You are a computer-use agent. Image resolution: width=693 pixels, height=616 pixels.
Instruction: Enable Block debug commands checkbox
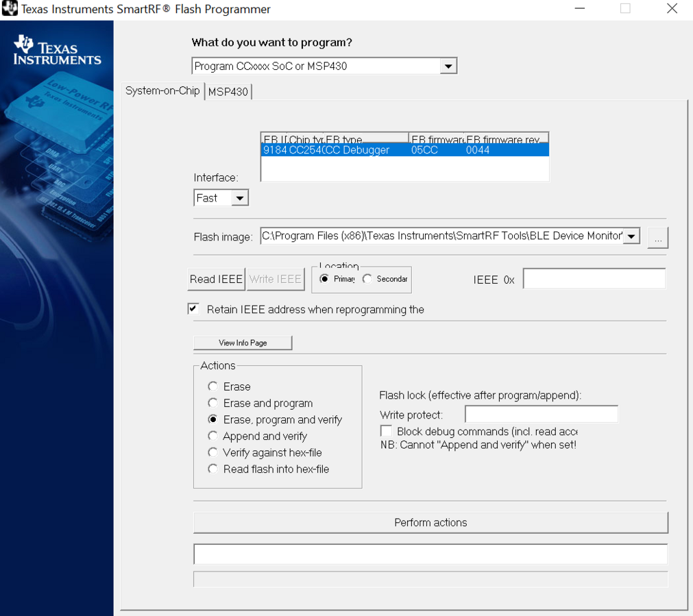[387, 431]
